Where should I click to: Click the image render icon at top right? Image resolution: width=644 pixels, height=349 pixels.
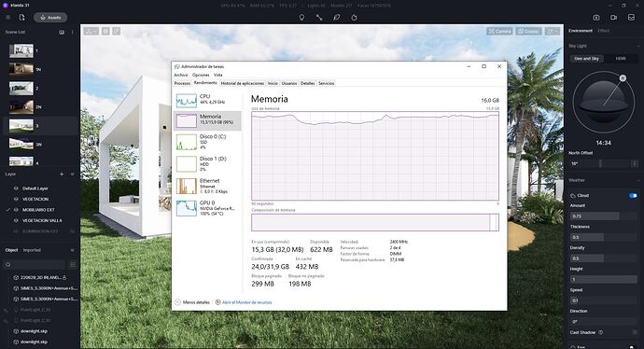tap(596, 18)
